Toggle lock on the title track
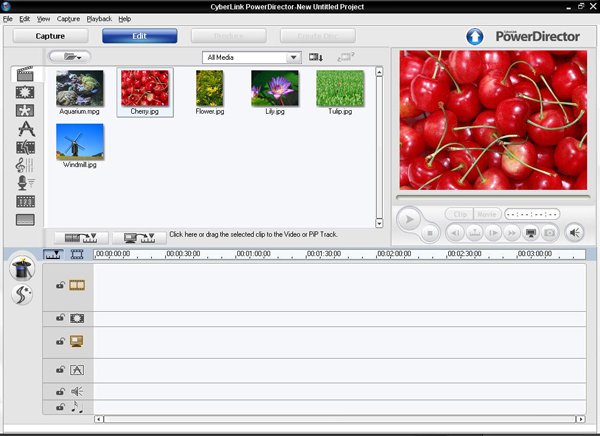This screenshot has width=600, height=436. [60, 370]
